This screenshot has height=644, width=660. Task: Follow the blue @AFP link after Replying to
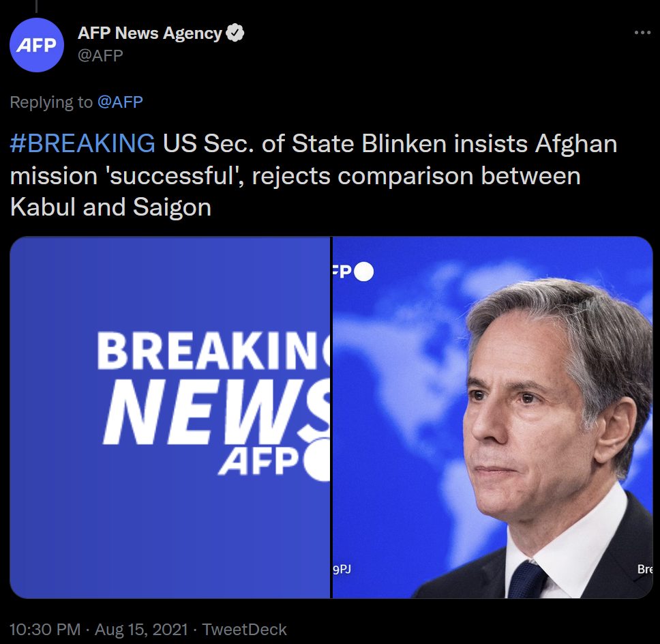pyautogui.click(x=120, y=102)
